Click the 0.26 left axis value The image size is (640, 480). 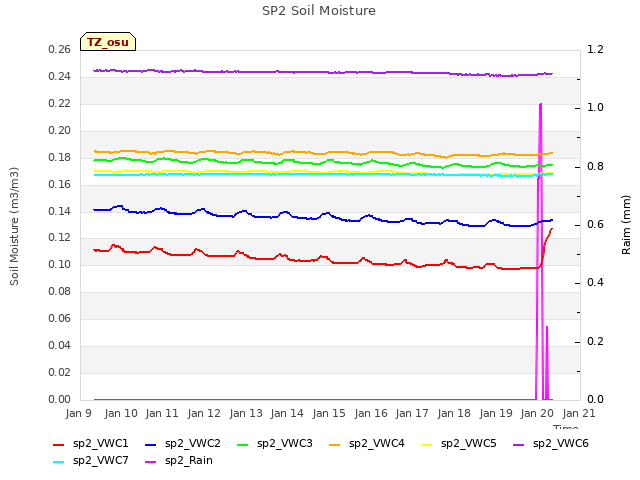click(x=60, y=50)
